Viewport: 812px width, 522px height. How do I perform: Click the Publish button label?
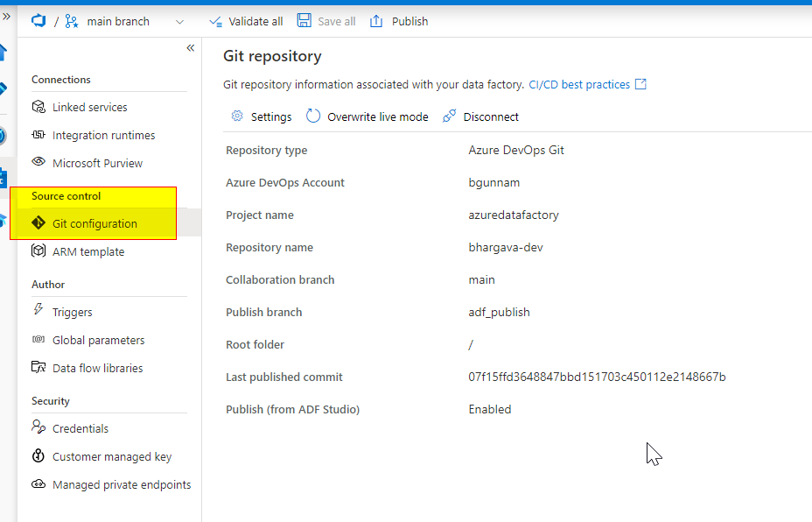tap(409, 21)
